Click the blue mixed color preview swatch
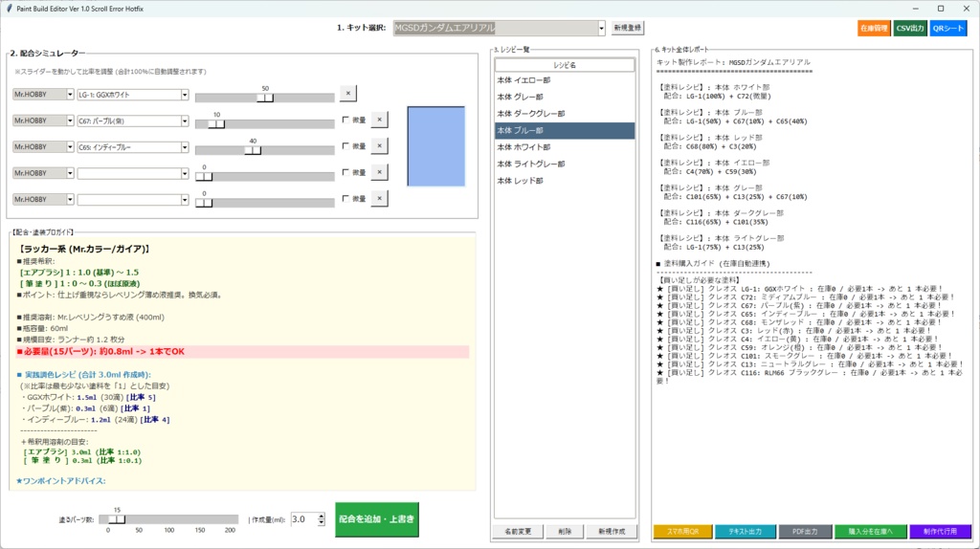 [436, 146]
